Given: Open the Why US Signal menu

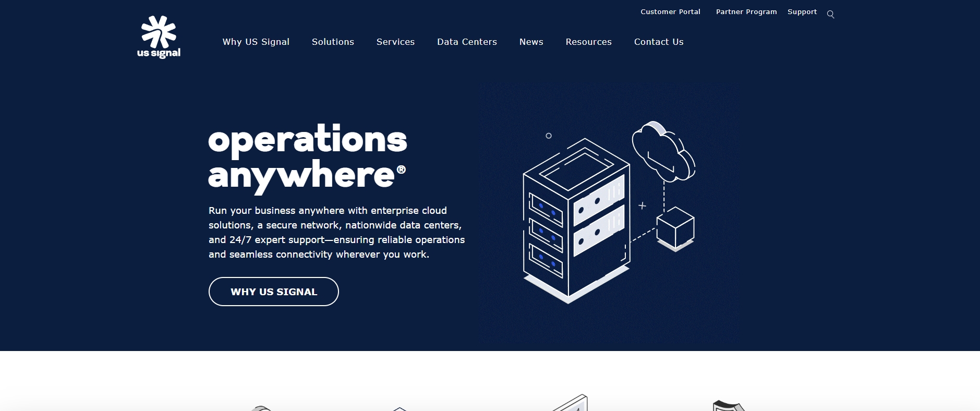Looking at the screenshot, I should pos(256,42).
